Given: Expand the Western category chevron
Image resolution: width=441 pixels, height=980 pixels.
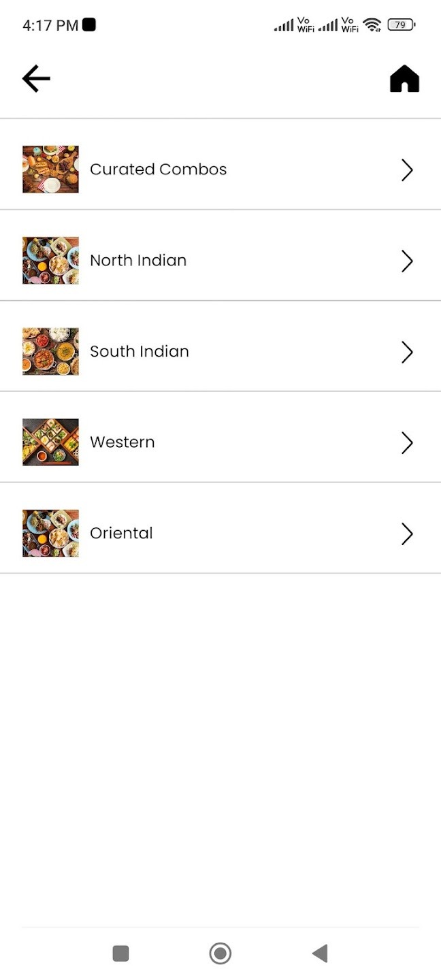Looking at the screenshot, I should click(407, 443).
